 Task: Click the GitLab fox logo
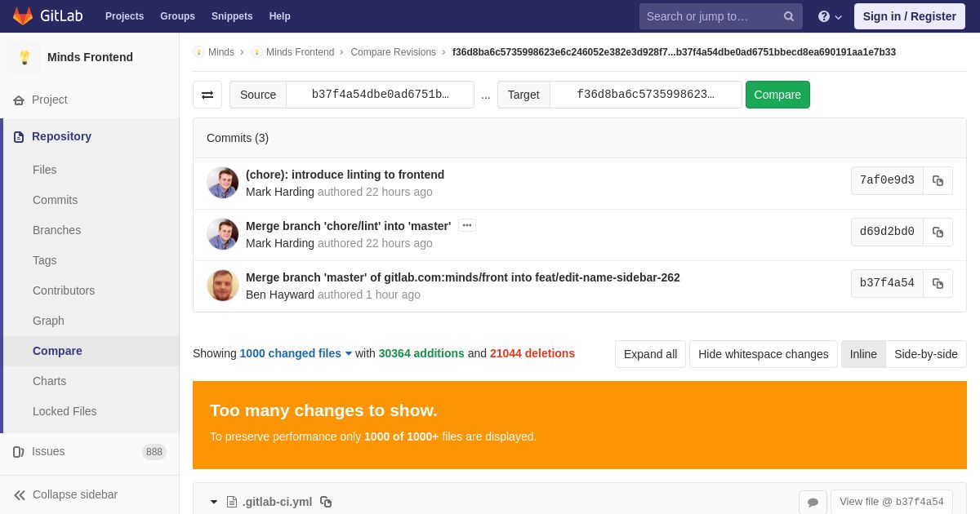click(x=23, y=16)
